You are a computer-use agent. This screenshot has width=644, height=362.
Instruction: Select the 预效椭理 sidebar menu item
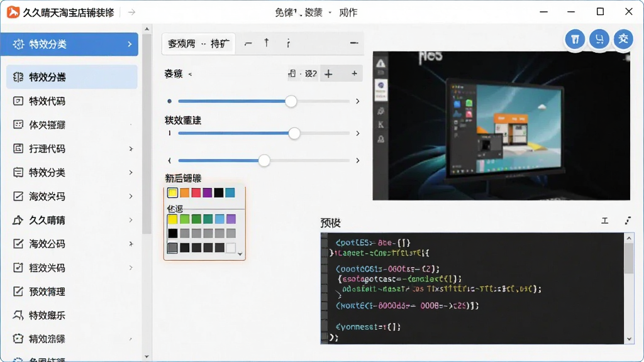(x=72, y=292)
